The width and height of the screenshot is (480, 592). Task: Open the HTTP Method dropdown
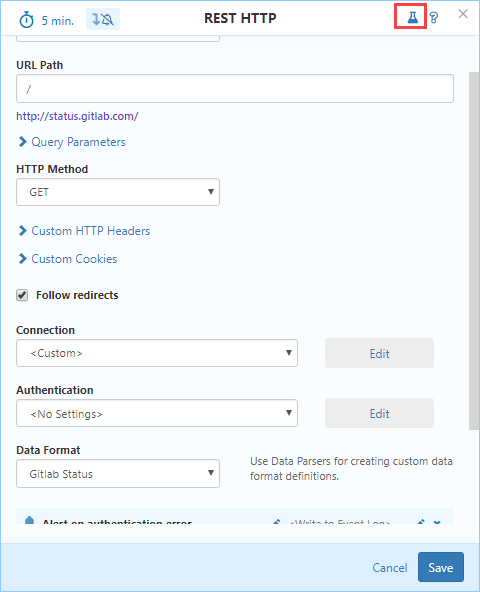coord(118,192)
